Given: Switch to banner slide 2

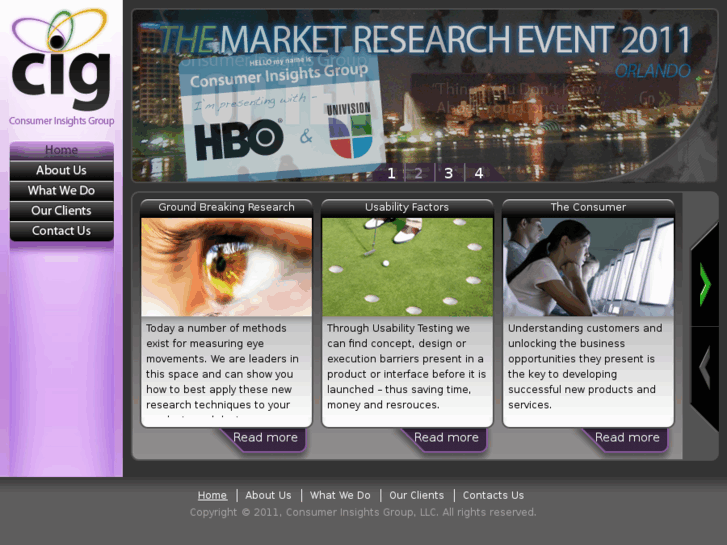Looking at the screenshot, I should [419, 173].
